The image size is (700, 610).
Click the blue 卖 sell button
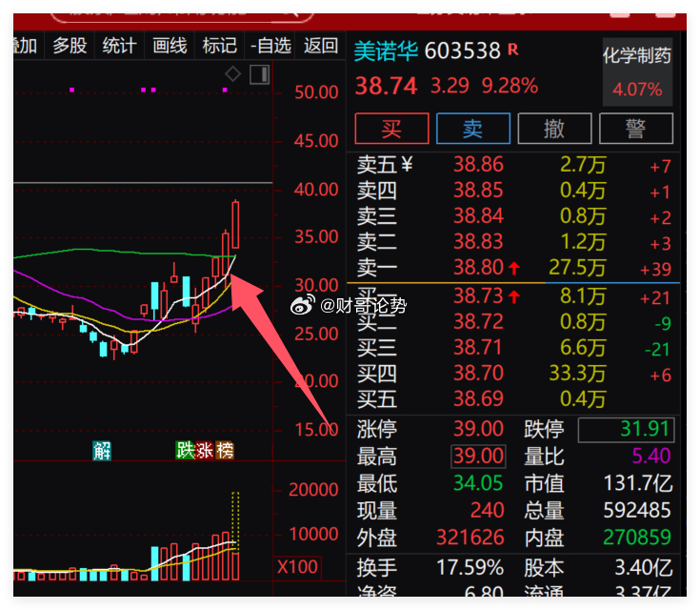coord(472,129)
